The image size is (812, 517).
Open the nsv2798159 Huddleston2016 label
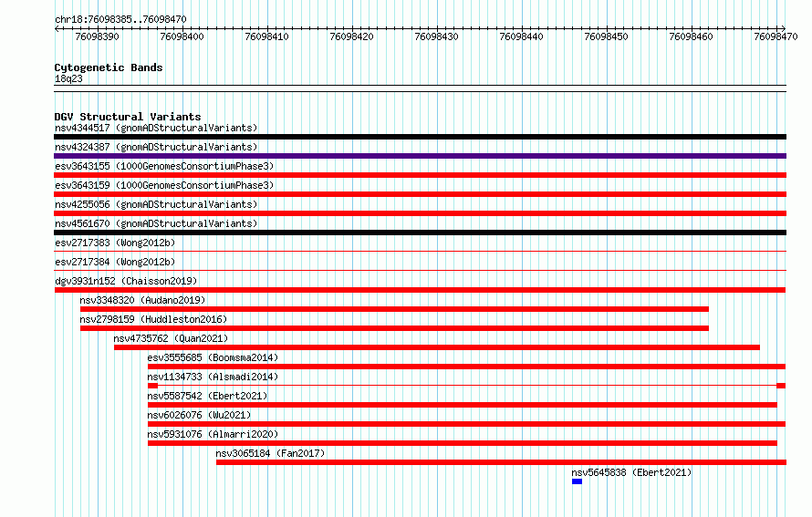tap(153, 319)
